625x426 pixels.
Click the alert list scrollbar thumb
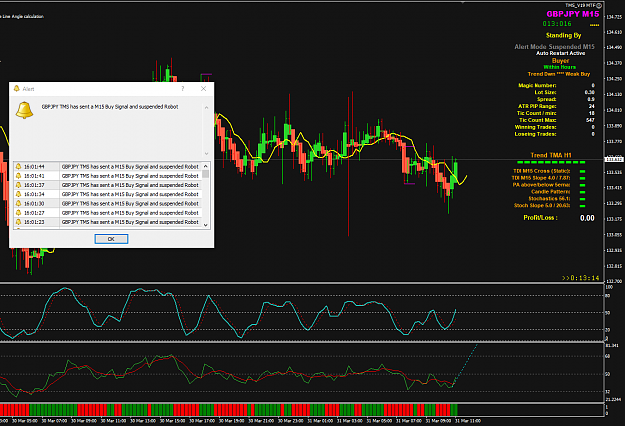(x=206, y=174)
